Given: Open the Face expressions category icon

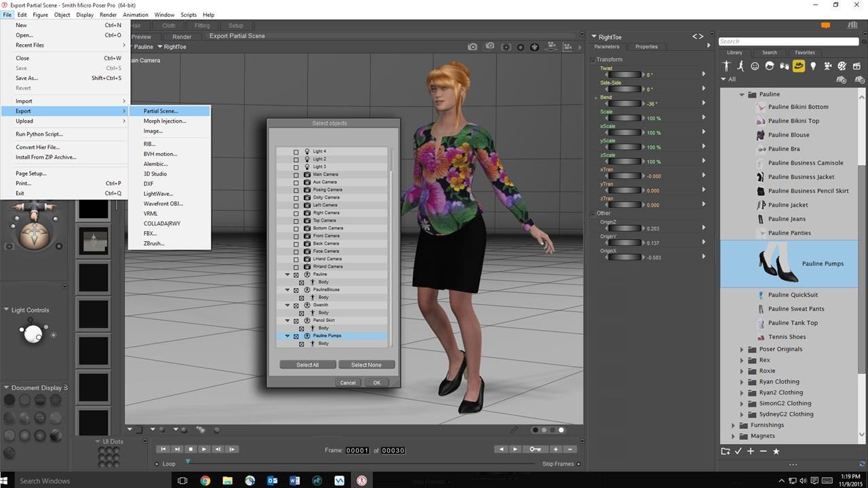Looking at the screenshot, I should [x=755, y=66].
